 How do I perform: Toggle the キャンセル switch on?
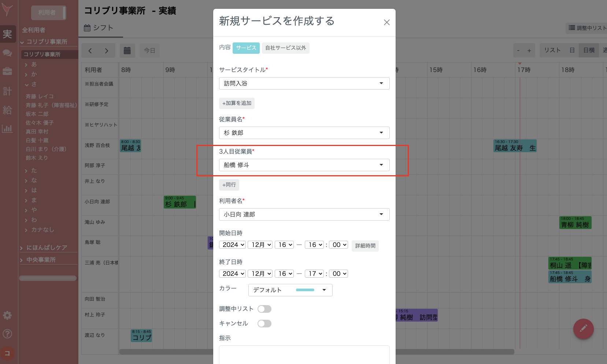coord(264,324)
